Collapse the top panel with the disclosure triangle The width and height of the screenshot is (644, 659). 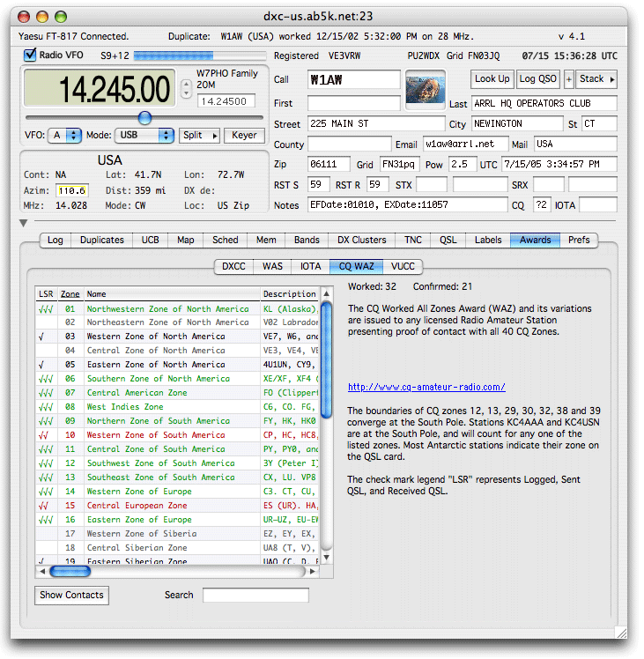point(23,224)
